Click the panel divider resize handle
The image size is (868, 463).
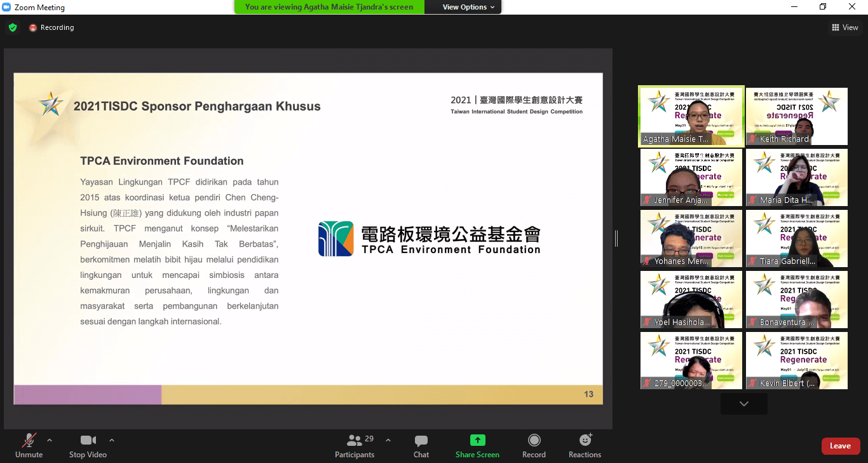coord(616,238)
